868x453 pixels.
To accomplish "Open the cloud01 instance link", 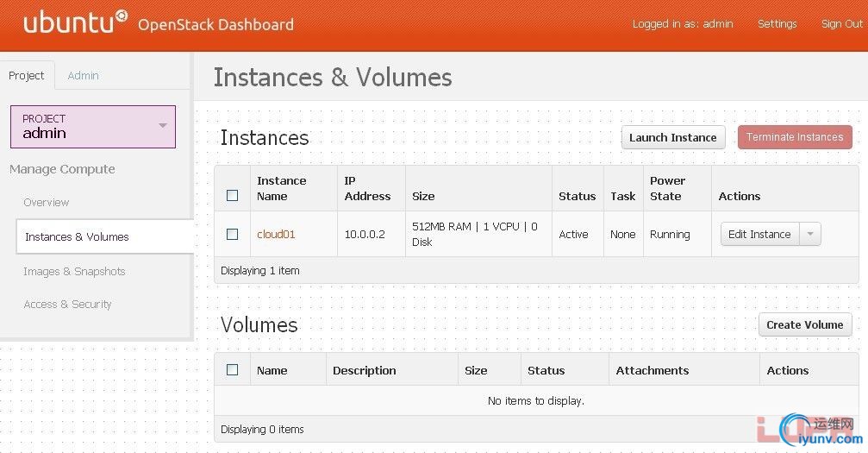I will coord(276,235).
